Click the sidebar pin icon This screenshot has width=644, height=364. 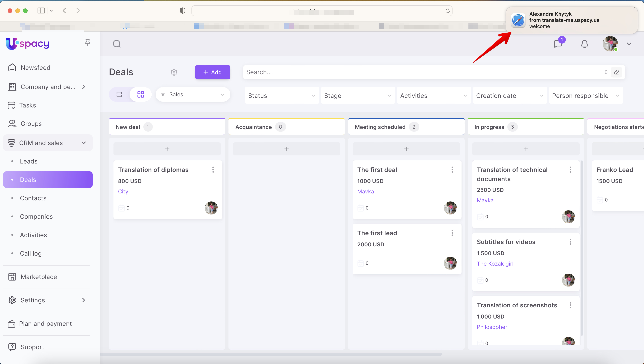(x=88, y=42)
